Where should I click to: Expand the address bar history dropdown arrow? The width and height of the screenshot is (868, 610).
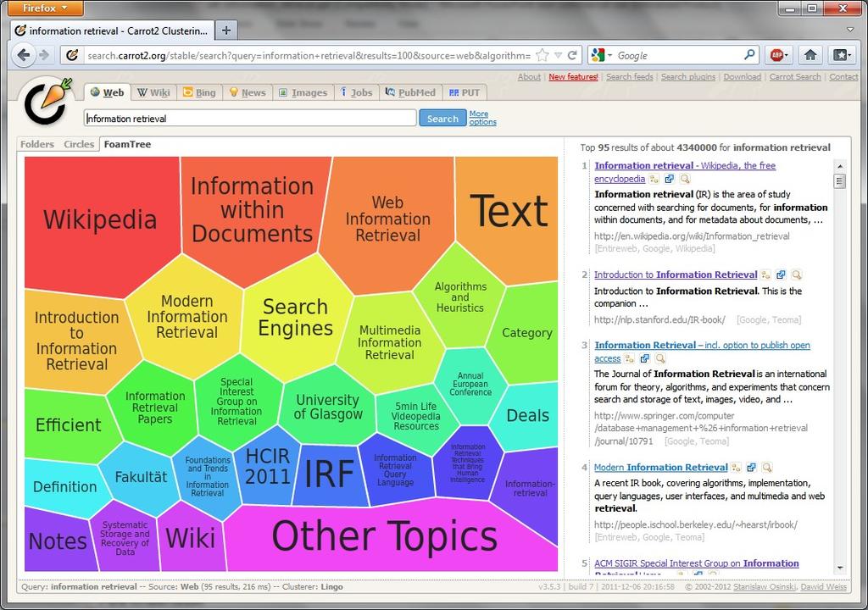[558, 55]
